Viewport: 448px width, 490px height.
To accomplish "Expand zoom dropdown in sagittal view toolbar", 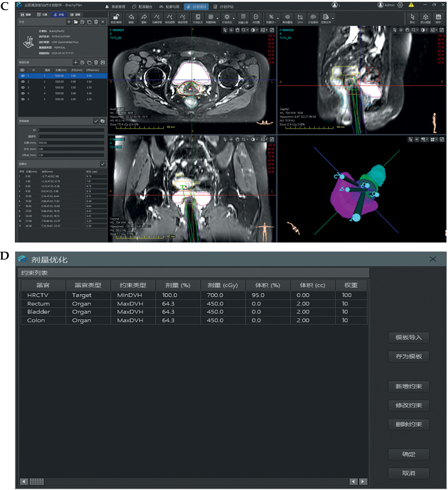I will pyautogui.click(x=417, y=30).
